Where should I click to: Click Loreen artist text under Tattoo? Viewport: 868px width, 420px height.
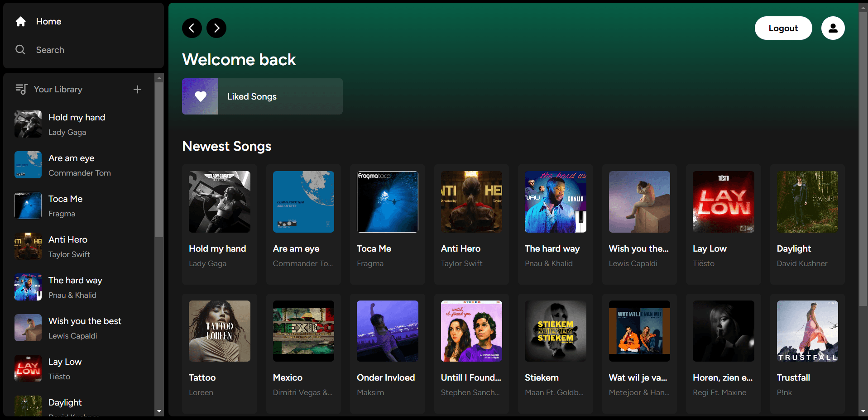pos(201,392)
